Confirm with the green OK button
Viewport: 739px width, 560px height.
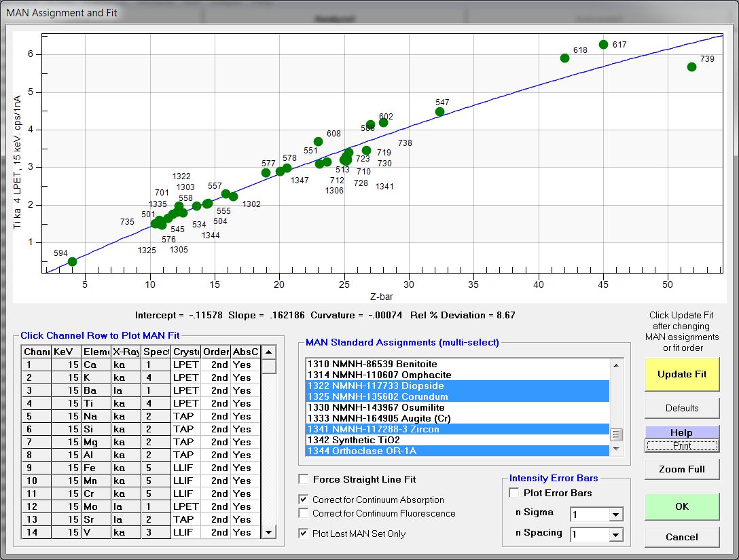click(682, 506)
